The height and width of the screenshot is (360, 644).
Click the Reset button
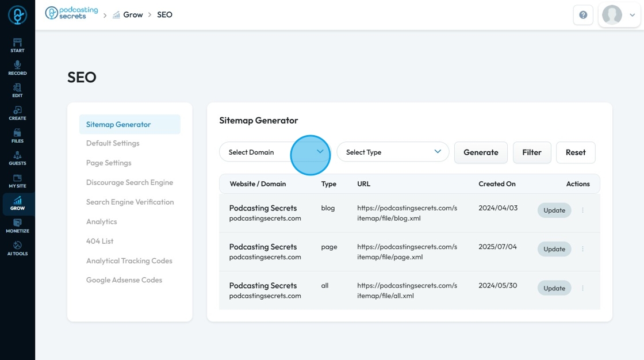[x=575, y=152]
